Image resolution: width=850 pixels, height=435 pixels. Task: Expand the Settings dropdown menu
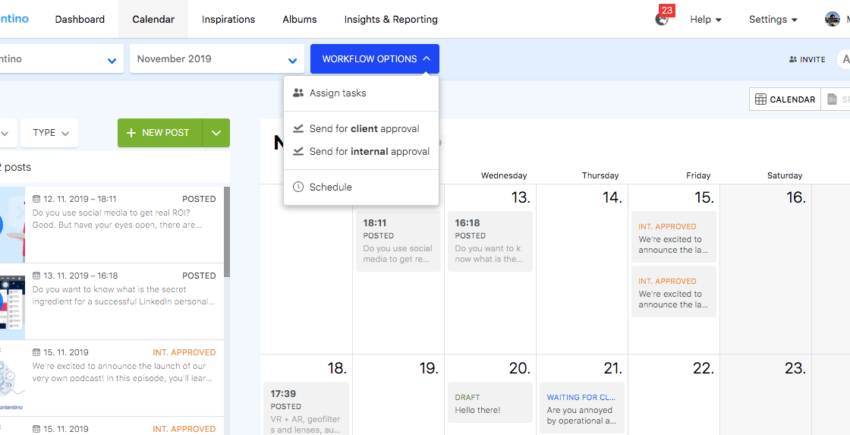[x=773, y=20]
